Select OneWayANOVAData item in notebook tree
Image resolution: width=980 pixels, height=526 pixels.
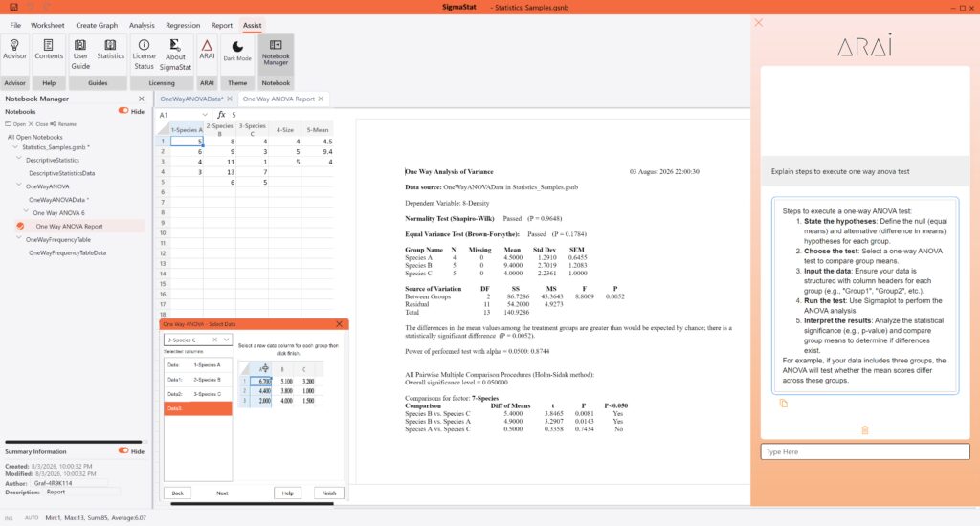pyautogui.click(x=58, y=200)
